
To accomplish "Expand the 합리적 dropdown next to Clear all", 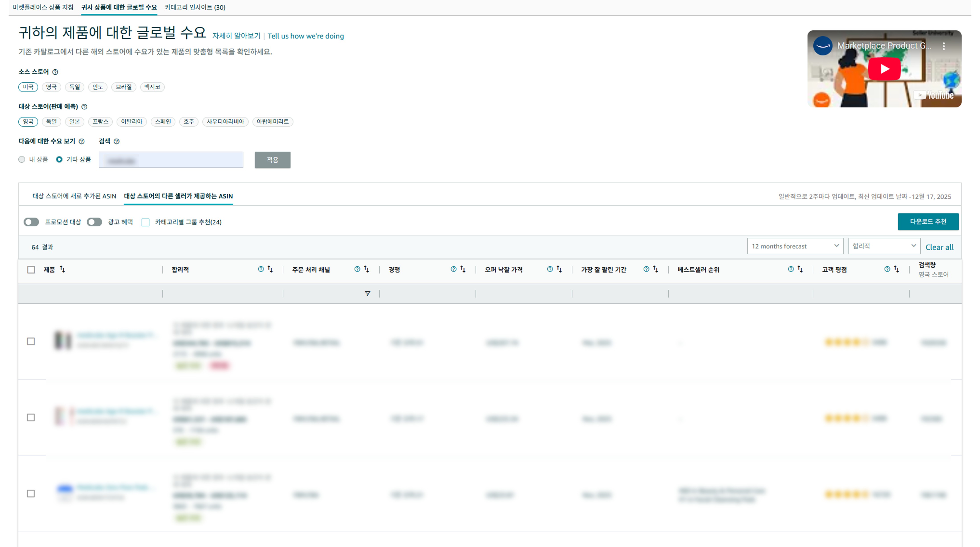I will 884,246.
